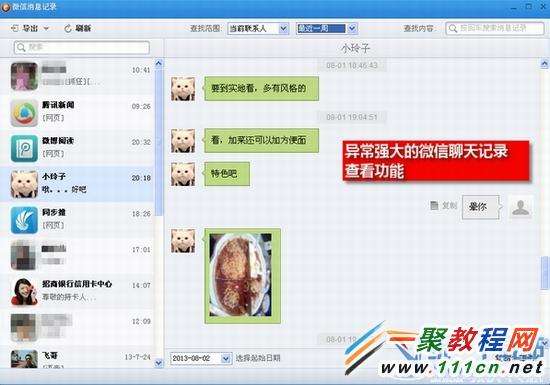The width and height of the screenshot is (550, 385).
Task: Click the copy icon next to 复制
Action: [434, 206]
